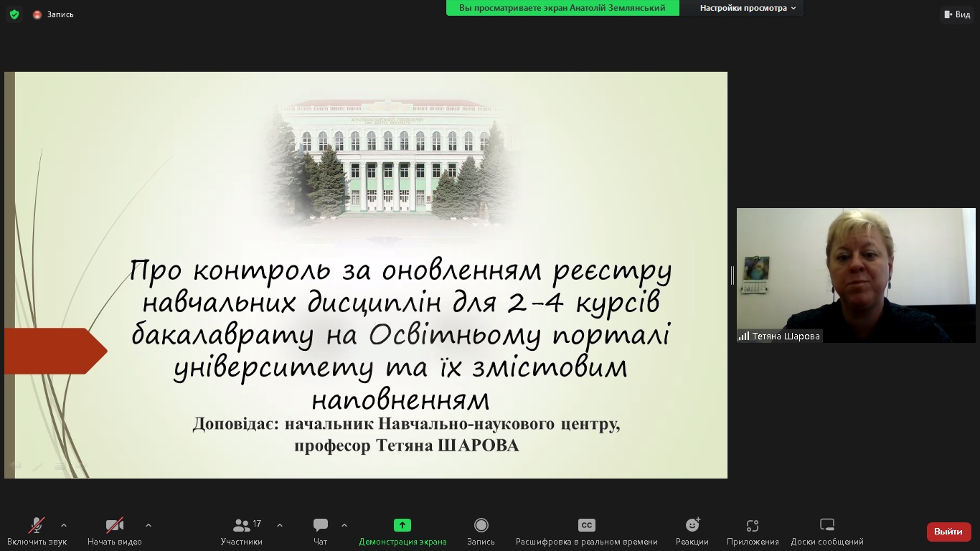Open the Приложения apps panel
The width and height of the screenshot is (980, 551).
pyautogui.click(x=753, y=532)
